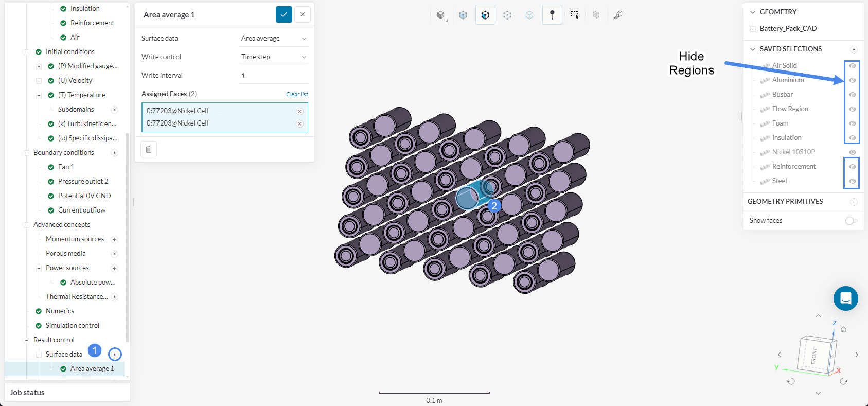Reset the view with the home icon
This screenshot has width=868, height=406.
(843, 329)
